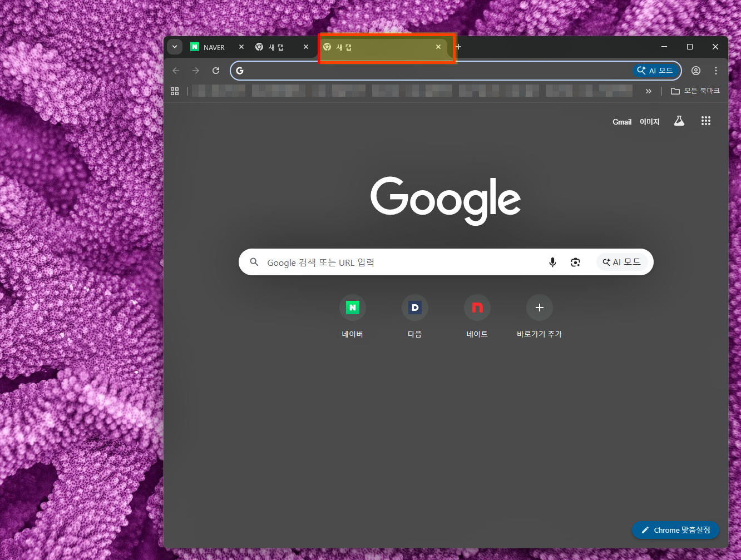Viewport: 741px width, 560px height.
Task: Go forward with the forward arrow
Action: pos(196,71)
